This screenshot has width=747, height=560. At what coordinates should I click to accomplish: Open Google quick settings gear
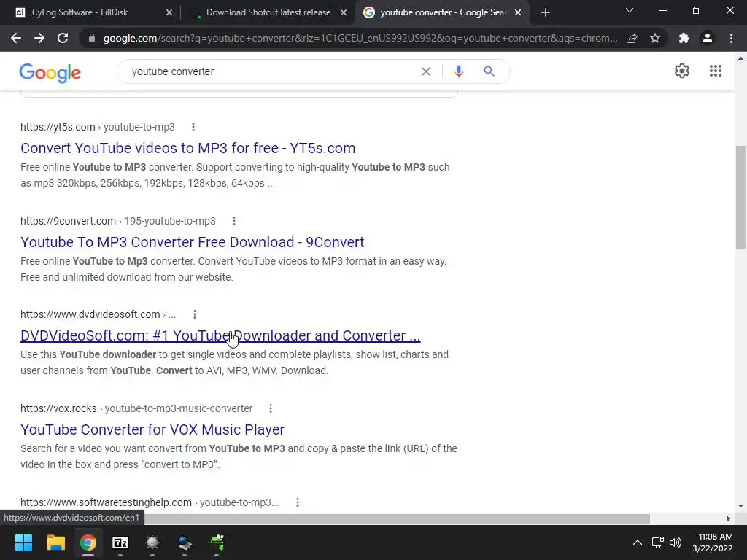click(x=682, y=71)
